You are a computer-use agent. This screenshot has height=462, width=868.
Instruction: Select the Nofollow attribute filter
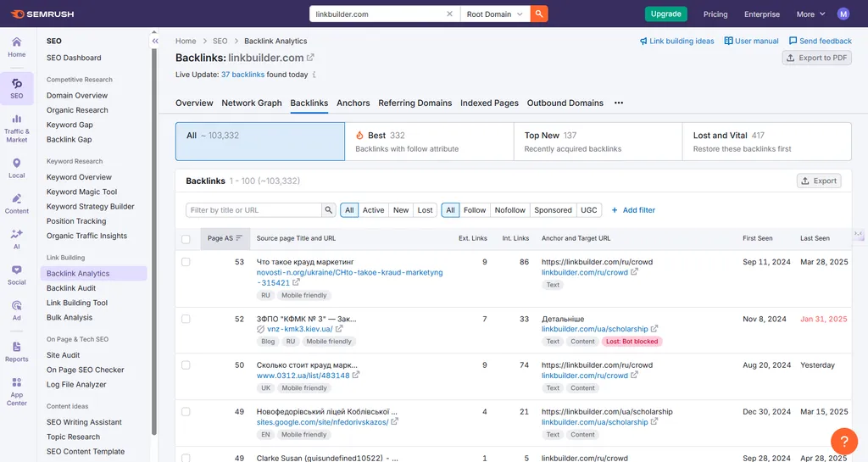pos(509,210)
